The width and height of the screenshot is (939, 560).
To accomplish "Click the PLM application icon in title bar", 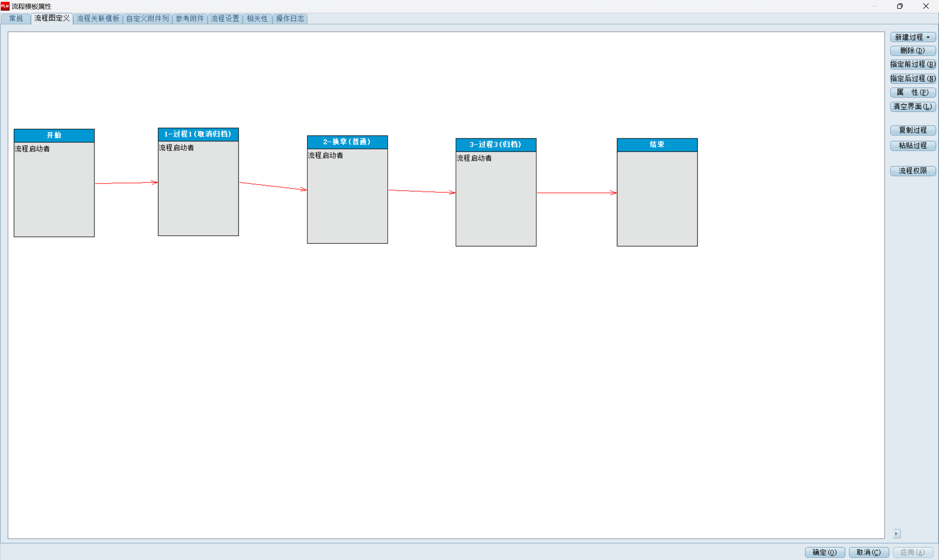I will pos(5,6).
